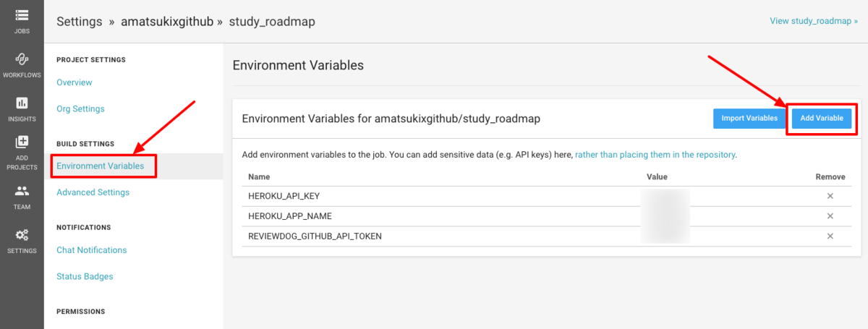Open the Settings gears icon
This screenshot has height=329, width=868.
pyautogui.click(x=22, y=234)
